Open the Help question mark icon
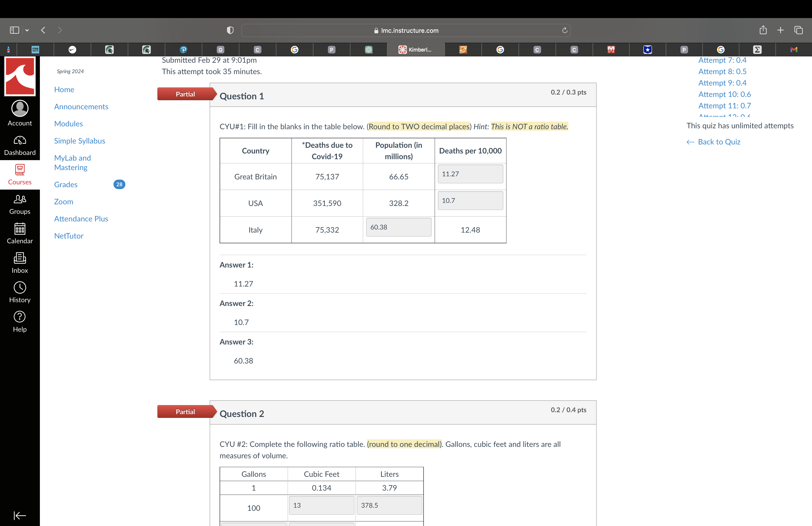 (x=20, y=317)
